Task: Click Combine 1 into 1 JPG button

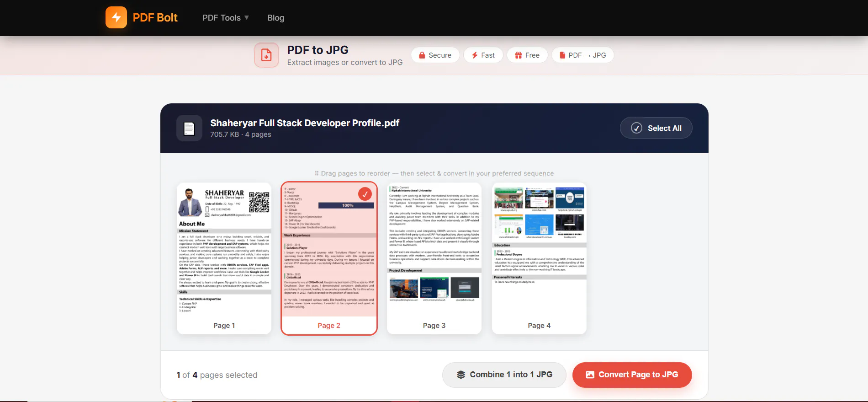Action: tap(504, 375)
